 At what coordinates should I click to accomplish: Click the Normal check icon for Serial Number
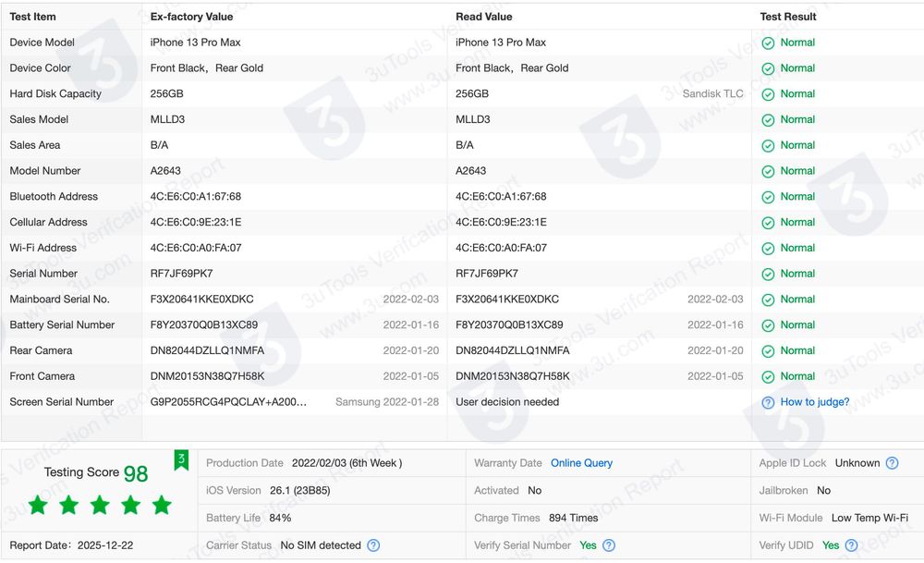(768, 275)
